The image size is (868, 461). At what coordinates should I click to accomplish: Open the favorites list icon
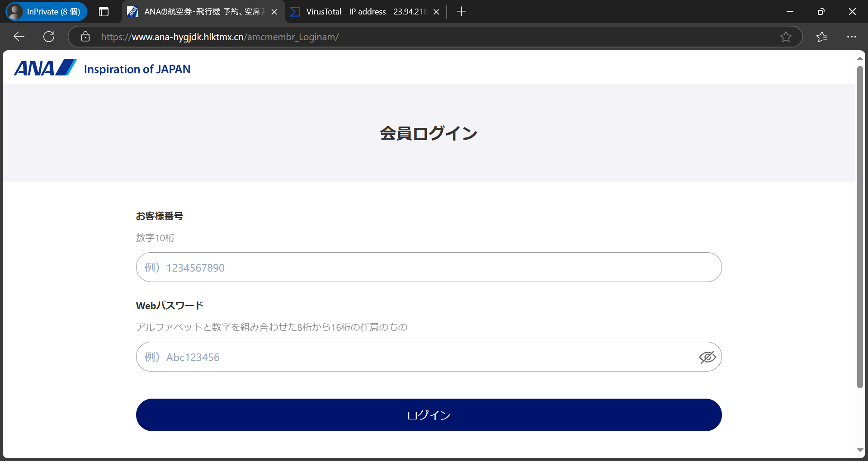coord(822,37)
